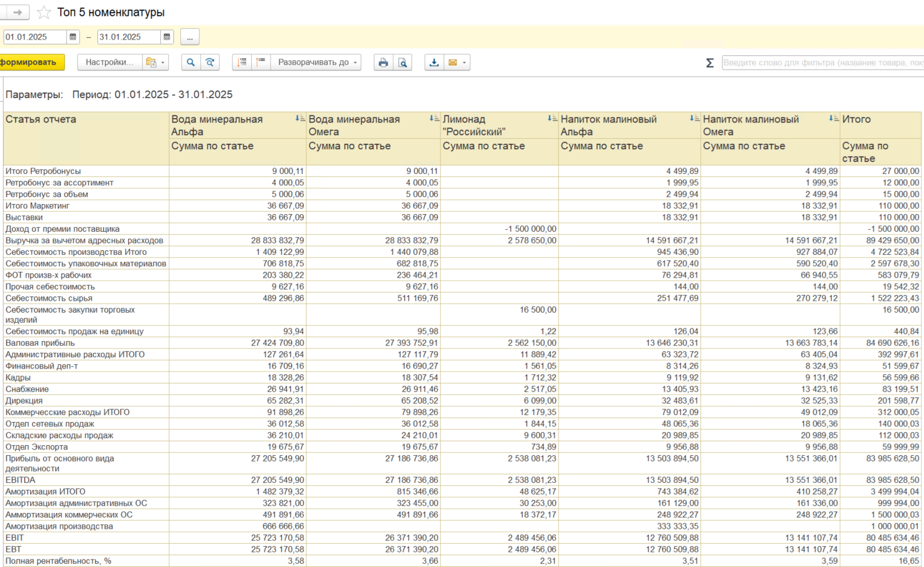
Task: Open calendar for end date 31.01.2025
Action: 167,37
